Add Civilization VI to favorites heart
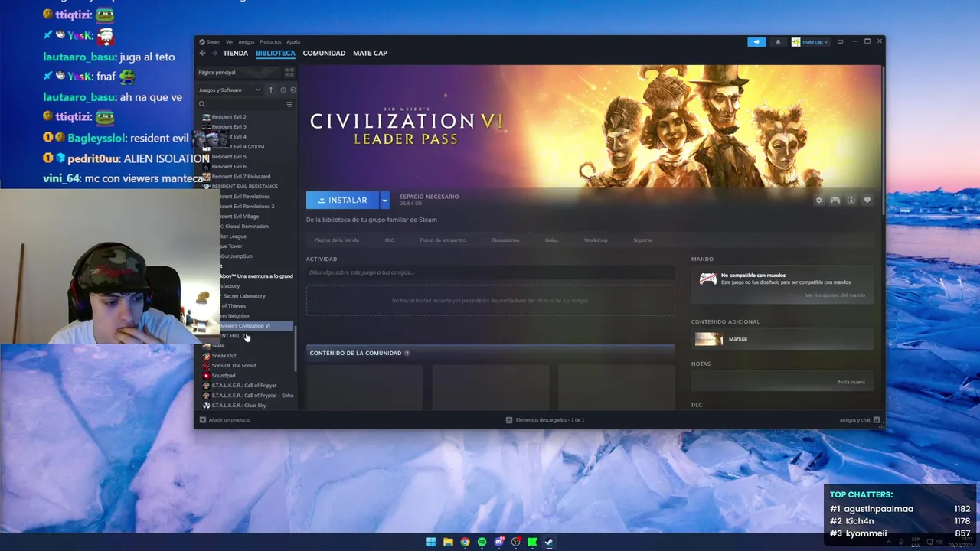Screen dimensions: 980x551 pyautogui.click(x=867, y=200)
